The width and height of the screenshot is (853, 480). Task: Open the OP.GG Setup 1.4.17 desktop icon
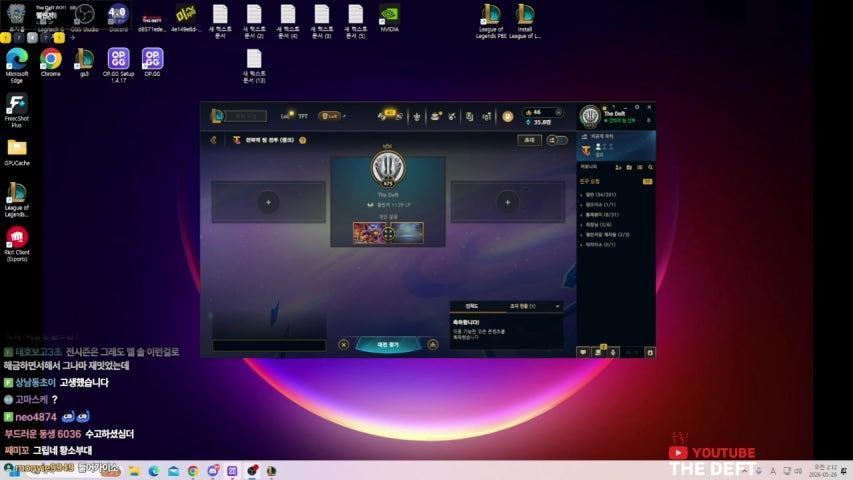[x=119, y=65]
